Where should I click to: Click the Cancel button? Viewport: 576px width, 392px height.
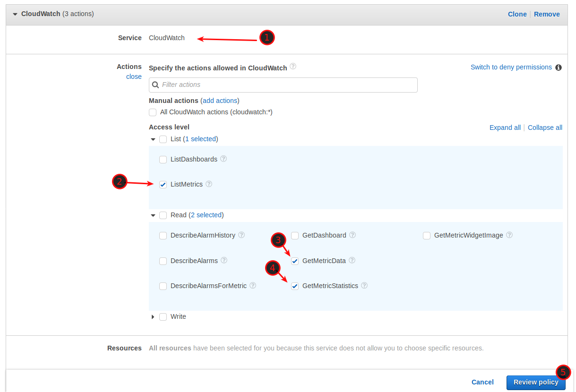pyautogui.click(x=482, y=382)
